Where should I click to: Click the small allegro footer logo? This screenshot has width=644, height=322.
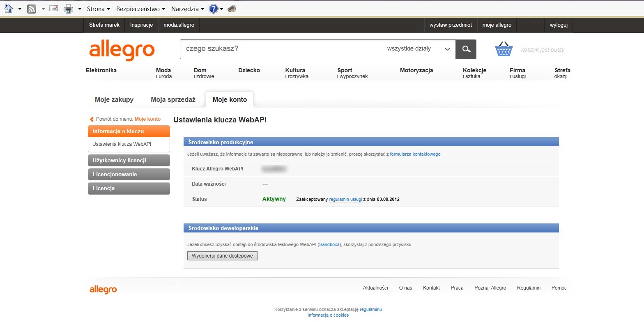[103, 290]
